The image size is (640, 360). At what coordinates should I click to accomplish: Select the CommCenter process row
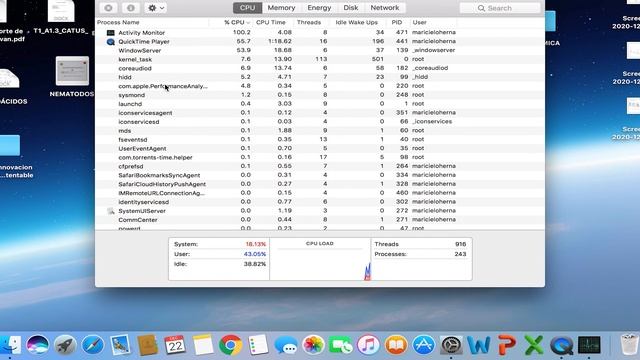(x=320, y=220)
